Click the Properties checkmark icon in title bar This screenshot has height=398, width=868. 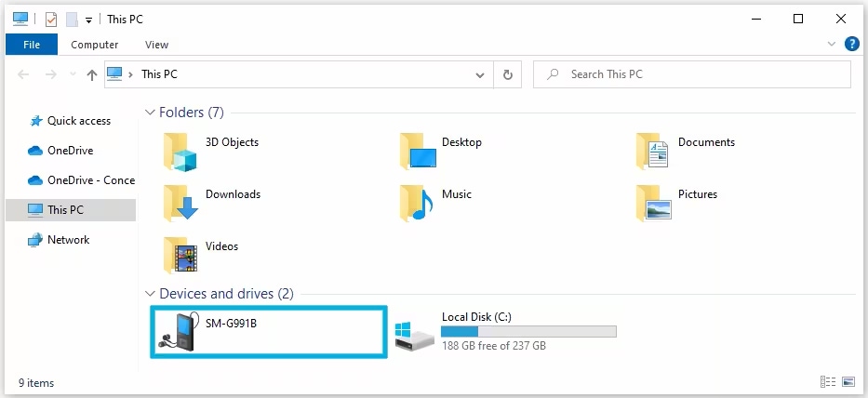coord(51,20)
